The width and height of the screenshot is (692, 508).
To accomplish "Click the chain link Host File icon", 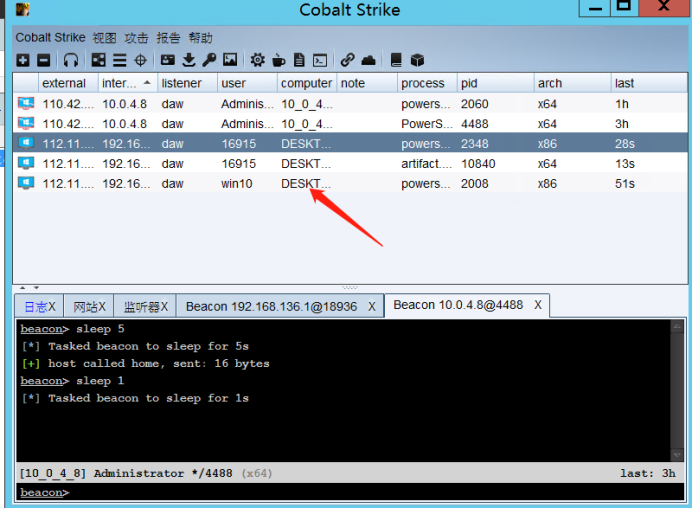I will [x=348, y=60].
